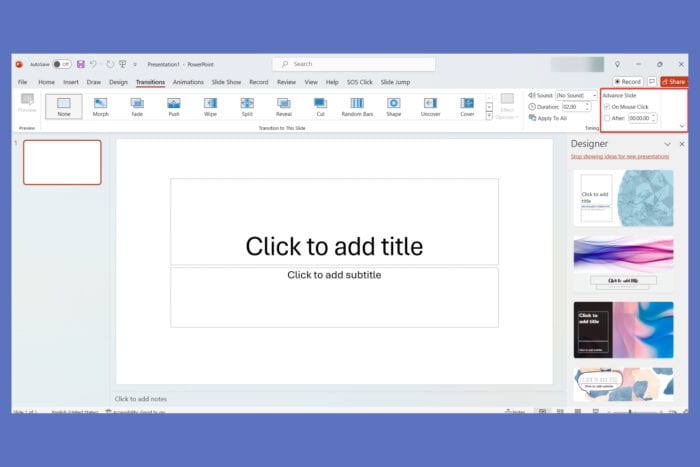Screen dimensions: 700x467
Task: Switch to the Draw tab
Action: click(x=94, y=82)
